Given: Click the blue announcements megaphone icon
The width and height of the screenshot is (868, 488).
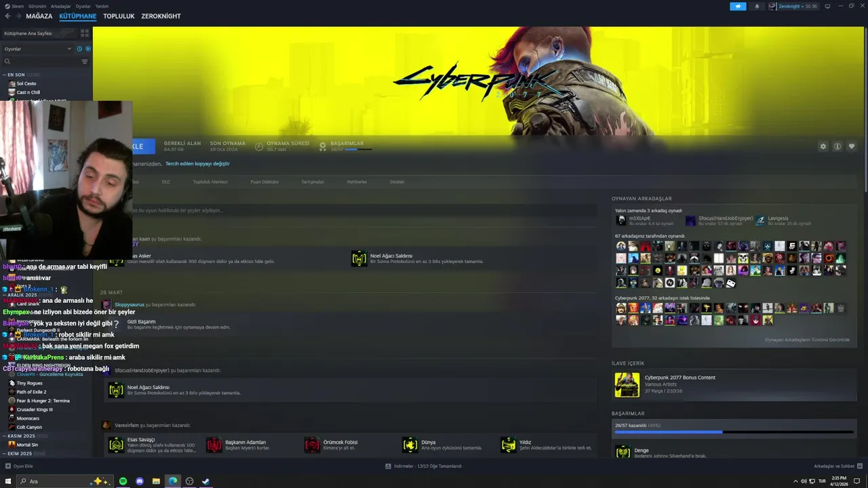Looking at the screenshot, I should coord(738,6).
